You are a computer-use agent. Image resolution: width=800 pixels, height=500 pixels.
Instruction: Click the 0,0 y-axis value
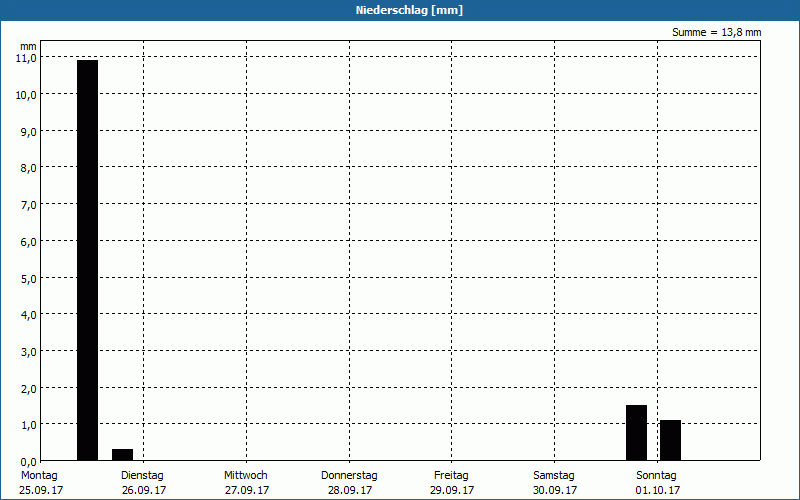[28, 462]
